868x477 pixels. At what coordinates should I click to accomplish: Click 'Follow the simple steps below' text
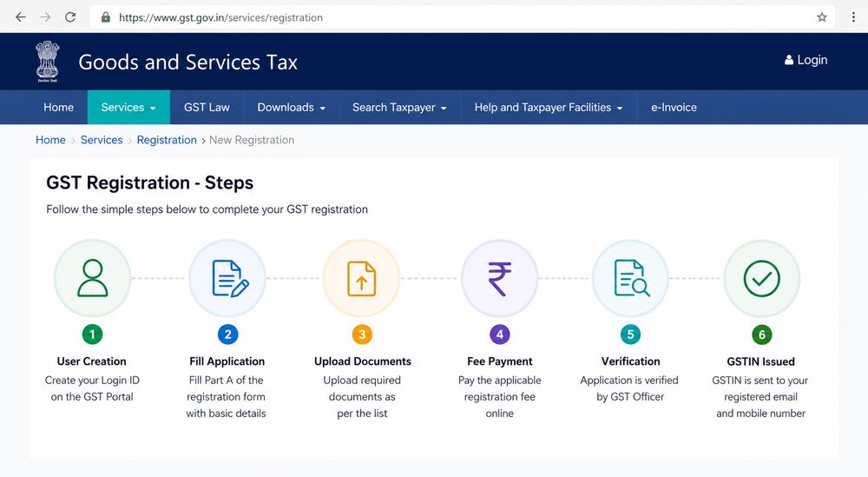pyautogui.click(x=207, y=209)
